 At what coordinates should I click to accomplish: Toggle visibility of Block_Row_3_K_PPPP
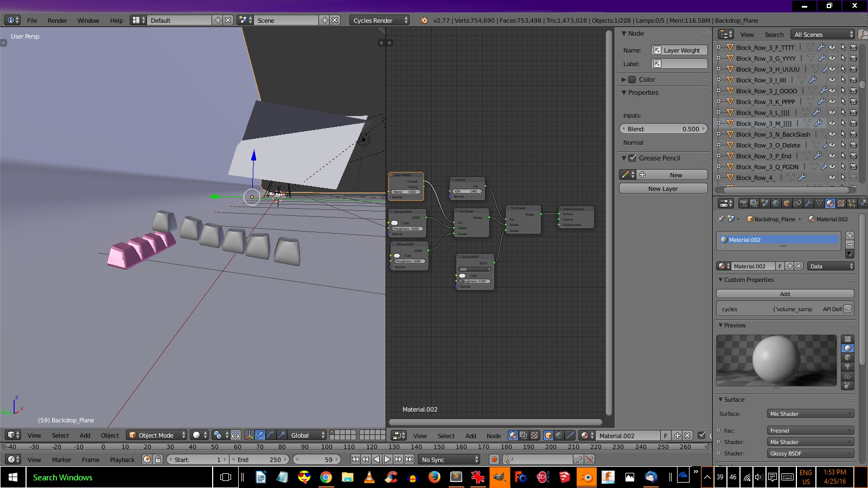[832, 101]
